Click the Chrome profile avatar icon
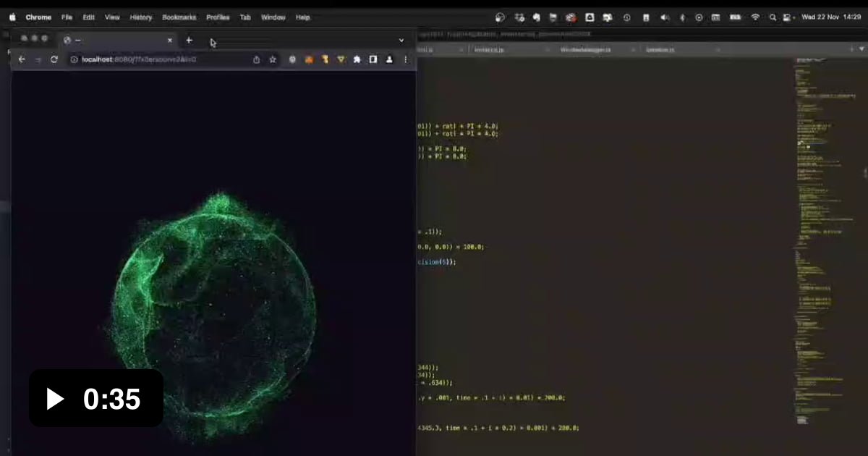This screenshot has height=456, width=868. (389, 59)
